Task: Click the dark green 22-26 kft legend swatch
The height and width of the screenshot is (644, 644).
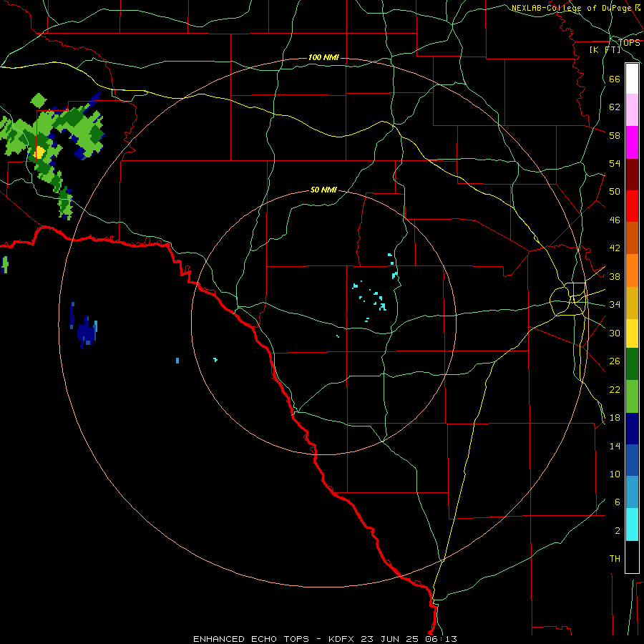Action: coord(632,364)
